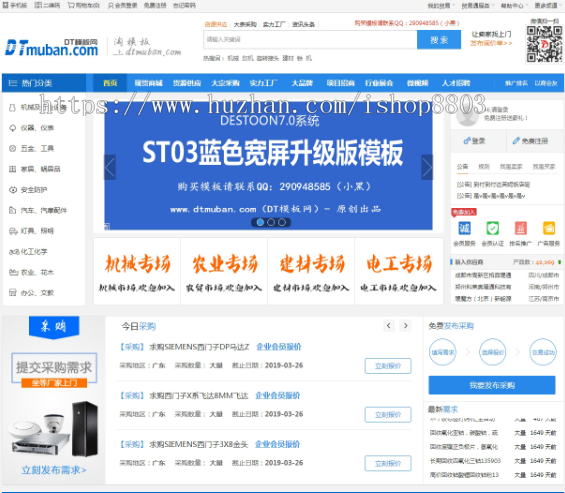This screenshot has width=565, height=493.
Task: Expand the 帮助中心 dropdown in top bar
Action: tap(514, 5)
